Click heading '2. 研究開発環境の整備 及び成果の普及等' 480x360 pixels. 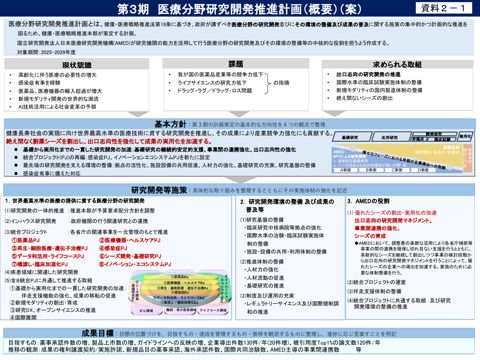(x=287, y=205)
